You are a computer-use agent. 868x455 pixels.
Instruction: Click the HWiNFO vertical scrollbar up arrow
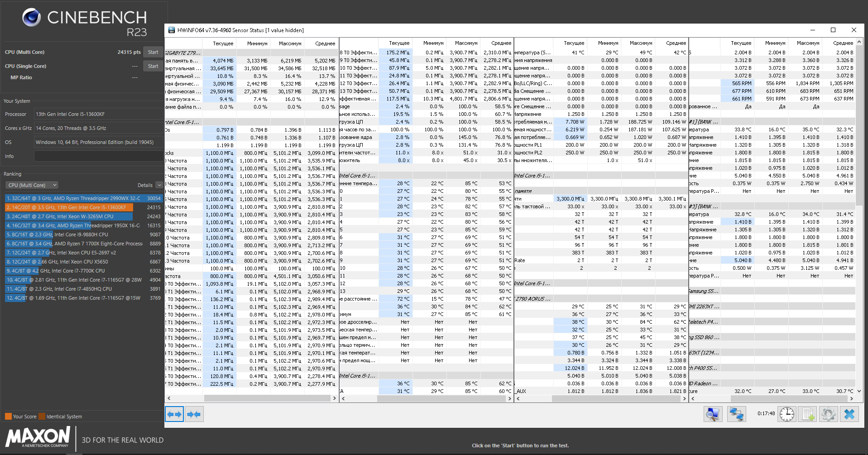point(859,42)
